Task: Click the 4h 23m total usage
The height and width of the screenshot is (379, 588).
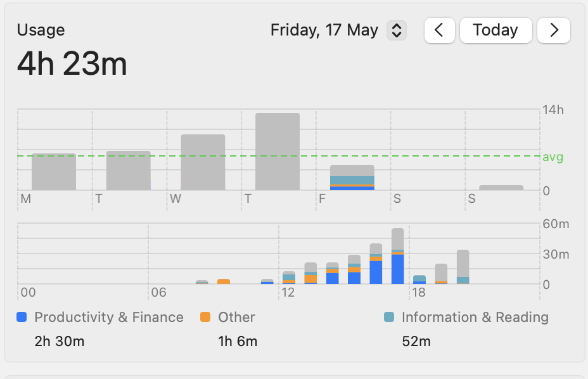Action: click(x=72, y=64)
